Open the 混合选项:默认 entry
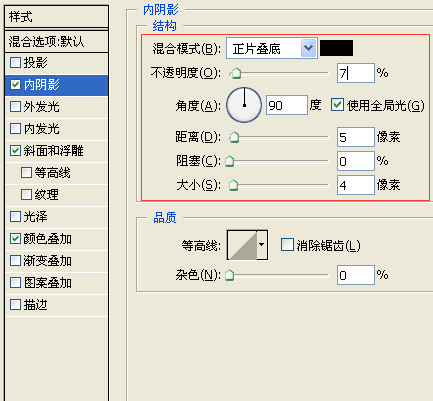Screen dimensions: 433x401 pos(57,42)
